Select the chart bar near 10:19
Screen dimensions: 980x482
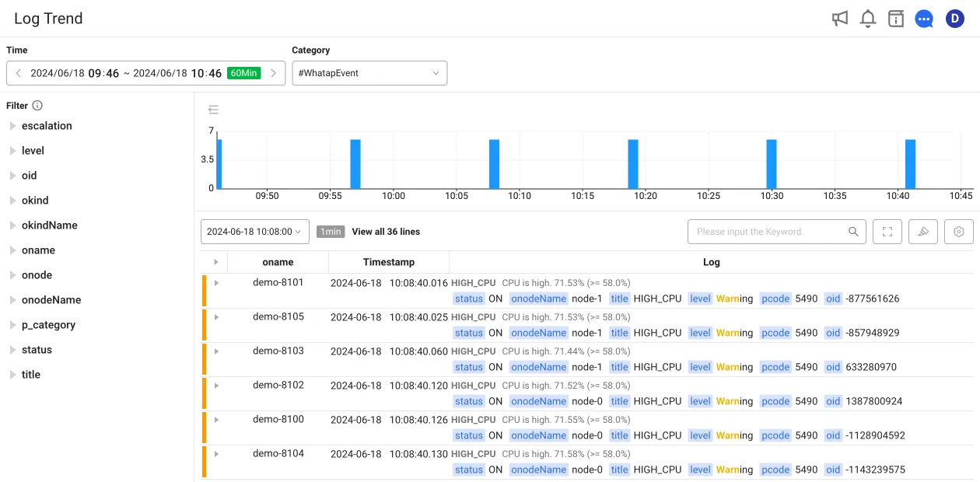coord(633,164)
